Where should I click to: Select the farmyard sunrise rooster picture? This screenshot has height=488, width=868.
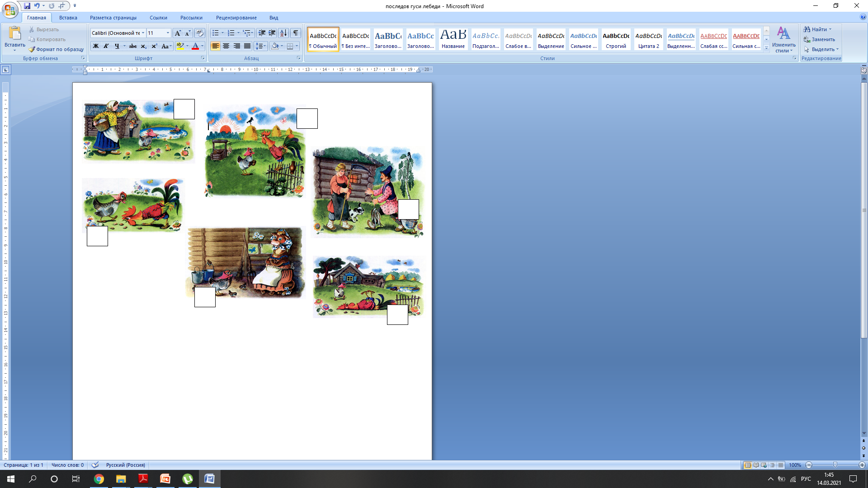click(x=255, y=151)
